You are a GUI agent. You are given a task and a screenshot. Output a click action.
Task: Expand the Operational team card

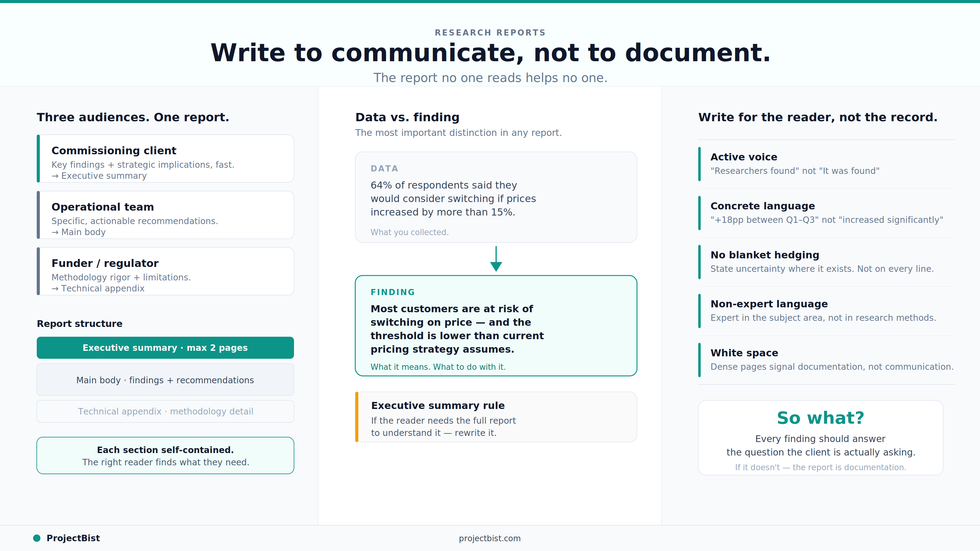tap(165, 215)
